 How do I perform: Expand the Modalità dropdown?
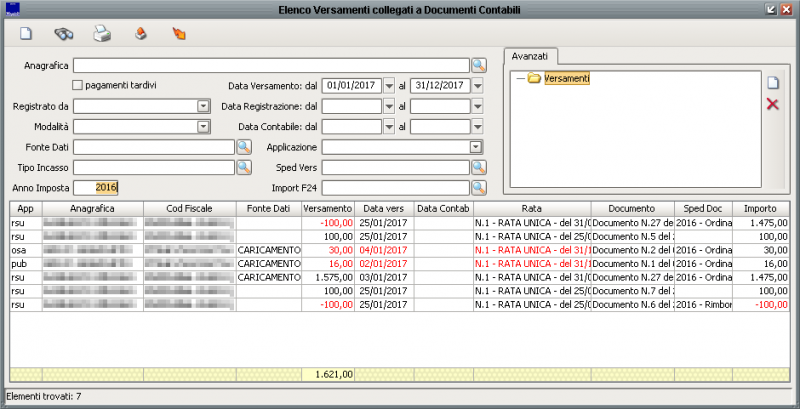pyautogui.click(x=203, y=127)
